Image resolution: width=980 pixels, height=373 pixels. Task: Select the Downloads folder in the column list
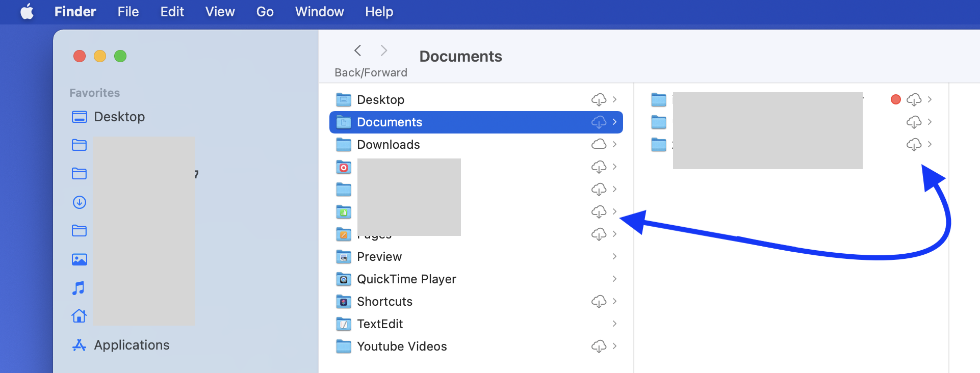click(476, 144)
